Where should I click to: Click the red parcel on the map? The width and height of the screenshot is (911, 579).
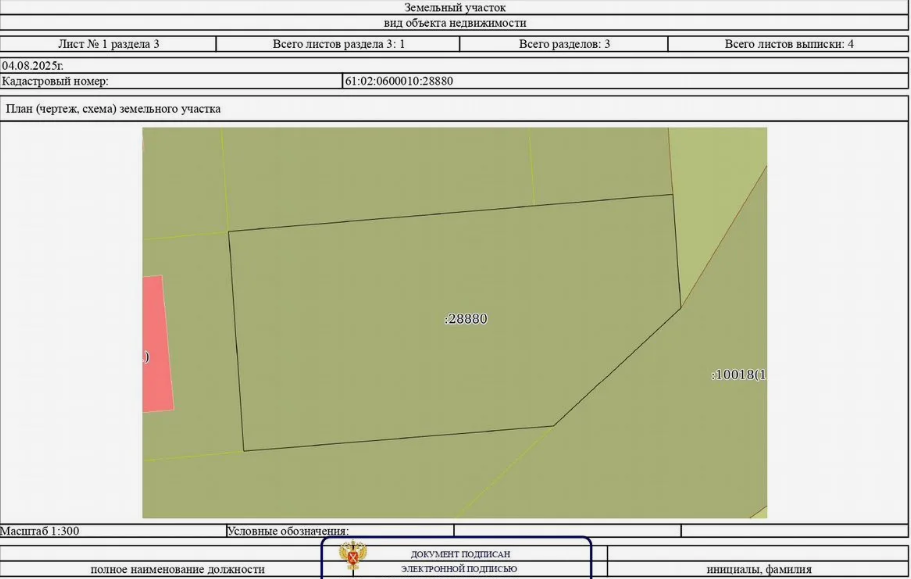[x=158, y=344]
